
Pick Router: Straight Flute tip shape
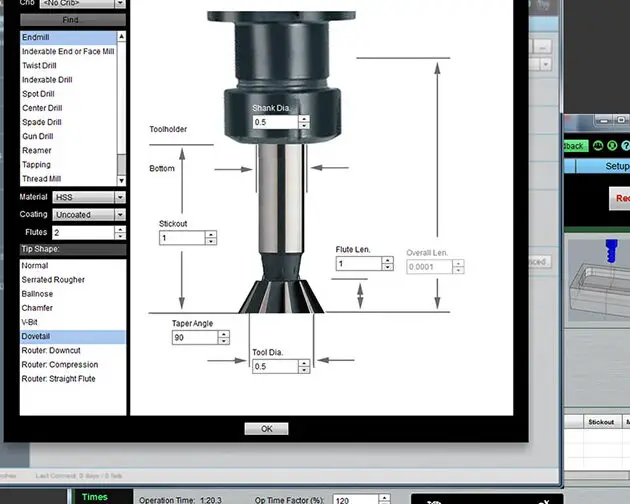73,379
